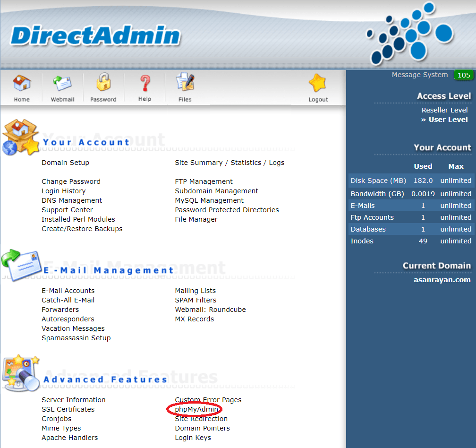Click the DirectAdmin logo
The width and height of the screenshot is (476, 448).
point(95,35)
